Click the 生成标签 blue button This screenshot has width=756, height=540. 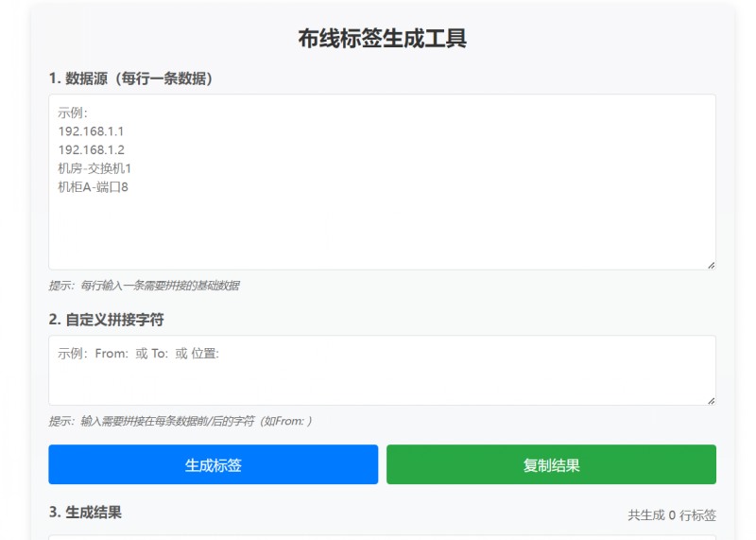pyautogui.click(x=213, y=464)
